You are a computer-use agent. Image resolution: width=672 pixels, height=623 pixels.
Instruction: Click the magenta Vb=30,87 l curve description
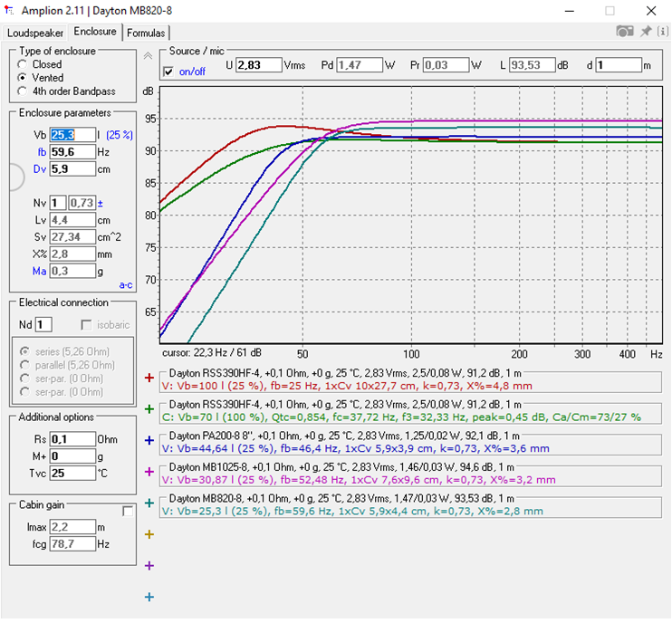359,480
